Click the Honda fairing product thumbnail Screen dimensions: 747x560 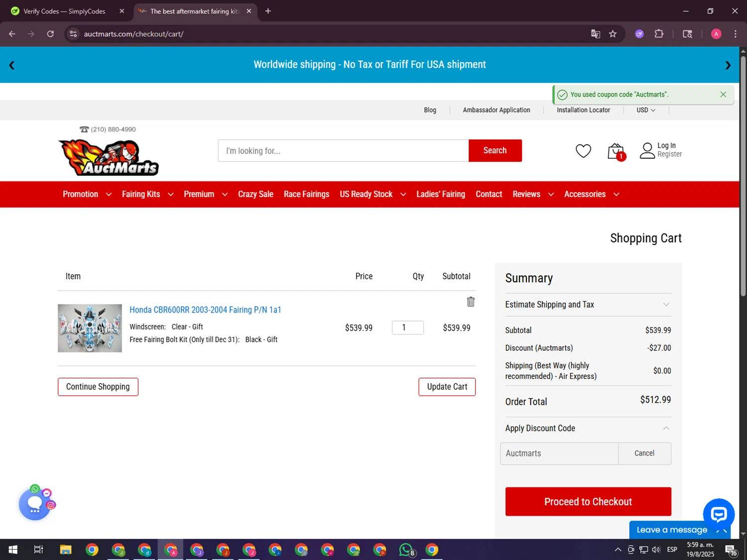tap(90, 329)
